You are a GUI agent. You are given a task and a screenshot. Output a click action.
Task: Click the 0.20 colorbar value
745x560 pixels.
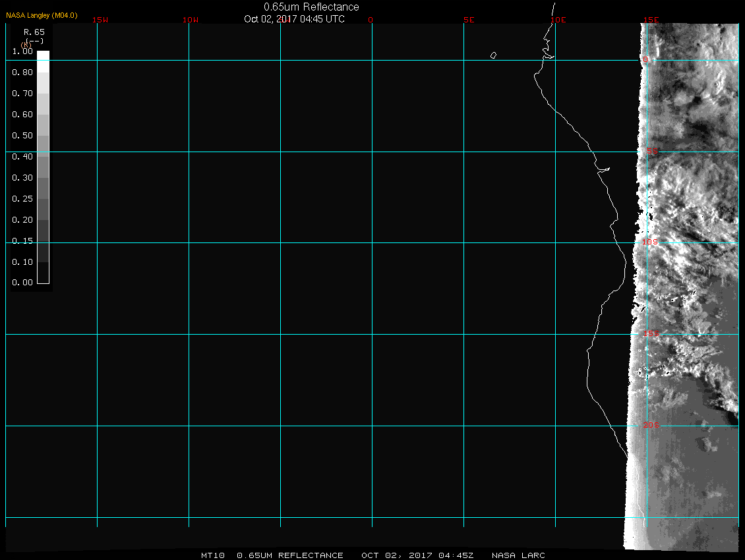click(x=22, y=220)
